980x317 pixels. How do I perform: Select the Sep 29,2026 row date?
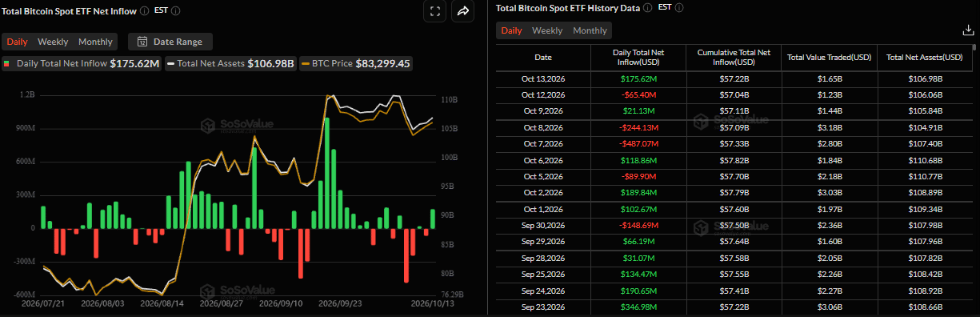click(543, 241)
